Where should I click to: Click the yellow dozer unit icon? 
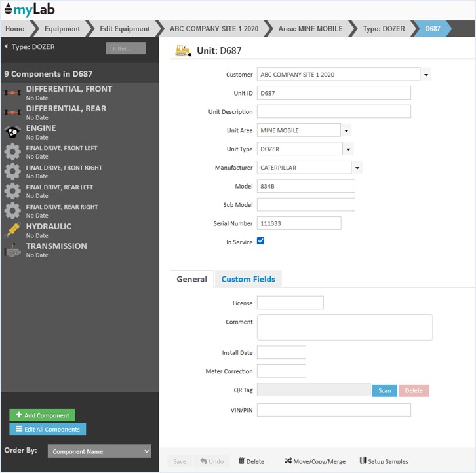coord(183,50)
